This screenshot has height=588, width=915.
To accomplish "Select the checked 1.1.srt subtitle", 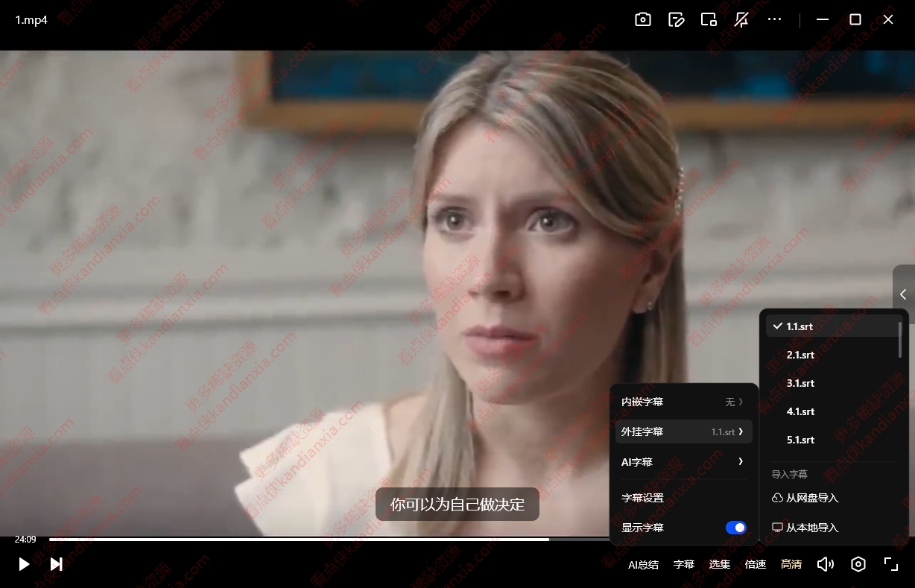I will coord(800,326).
